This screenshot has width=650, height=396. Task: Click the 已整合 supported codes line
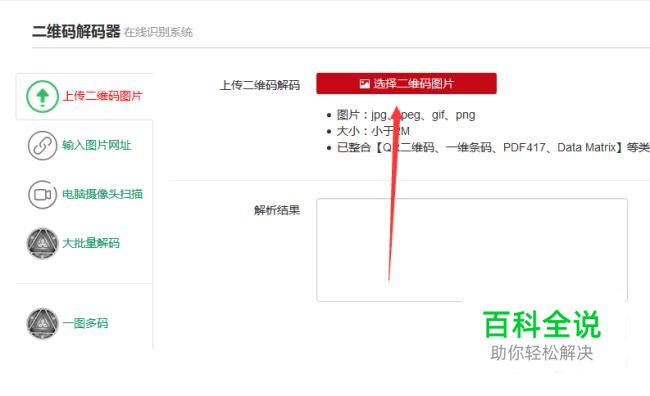coord(493,148)
